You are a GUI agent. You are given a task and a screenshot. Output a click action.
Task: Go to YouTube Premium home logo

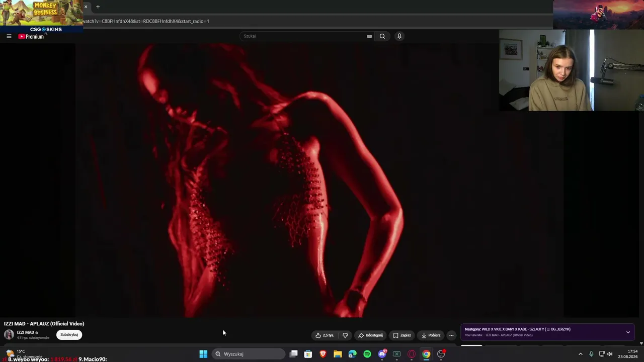(31, 37)
